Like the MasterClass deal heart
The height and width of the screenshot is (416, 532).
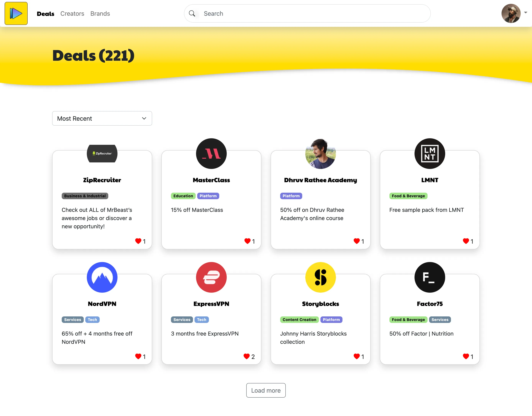pos(247,241)
